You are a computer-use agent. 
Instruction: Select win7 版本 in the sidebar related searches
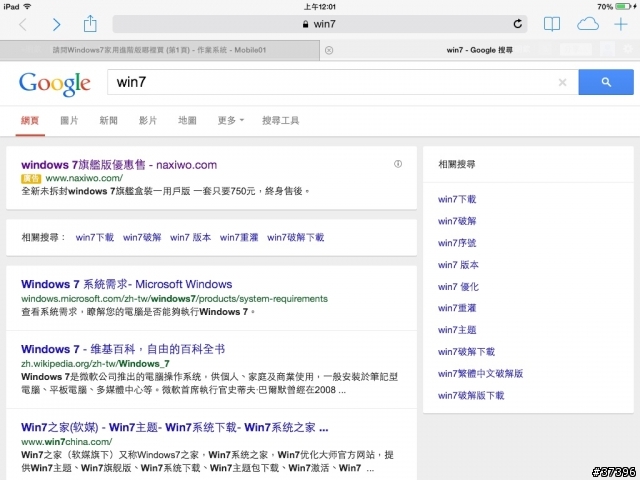click(458, 265)
